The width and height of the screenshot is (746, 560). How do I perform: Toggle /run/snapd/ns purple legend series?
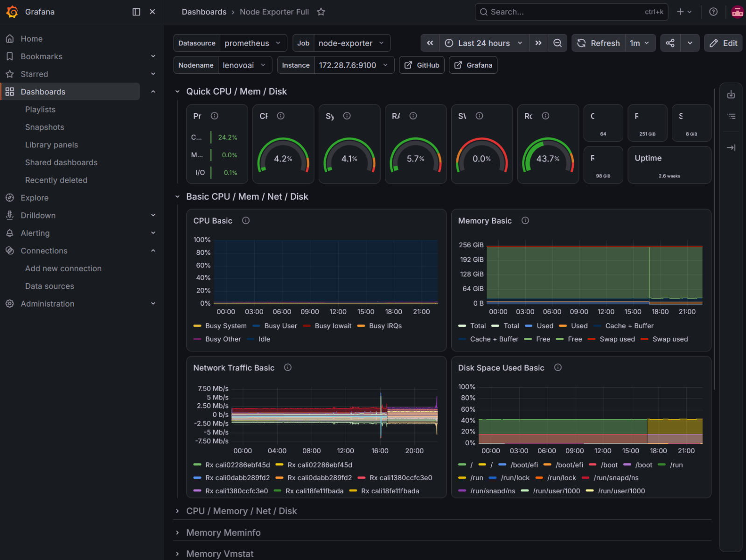493,491
